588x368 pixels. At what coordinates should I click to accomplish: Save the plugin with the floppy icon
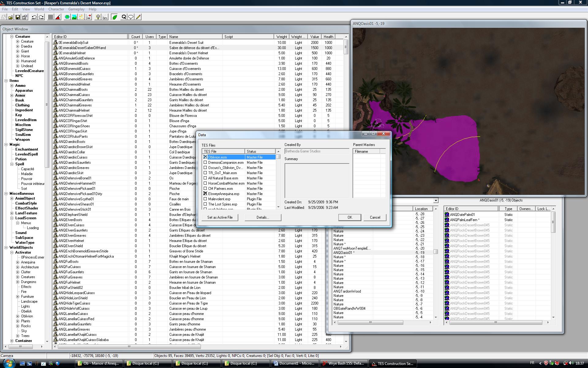[x=18, y=17]
